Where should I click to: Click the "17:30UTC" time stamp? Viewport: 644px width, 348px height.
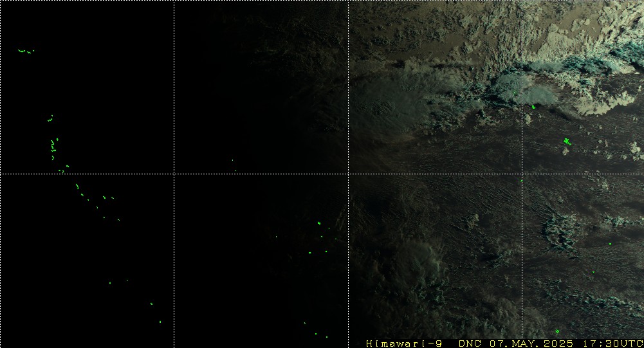[x=612, y=343]
